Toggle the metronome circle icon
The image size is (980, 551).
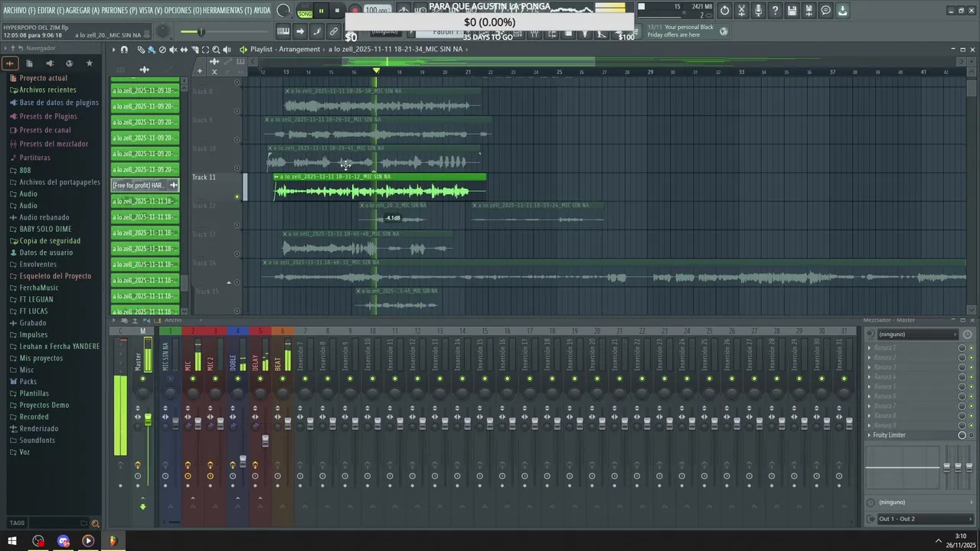(x=283, y=11)
